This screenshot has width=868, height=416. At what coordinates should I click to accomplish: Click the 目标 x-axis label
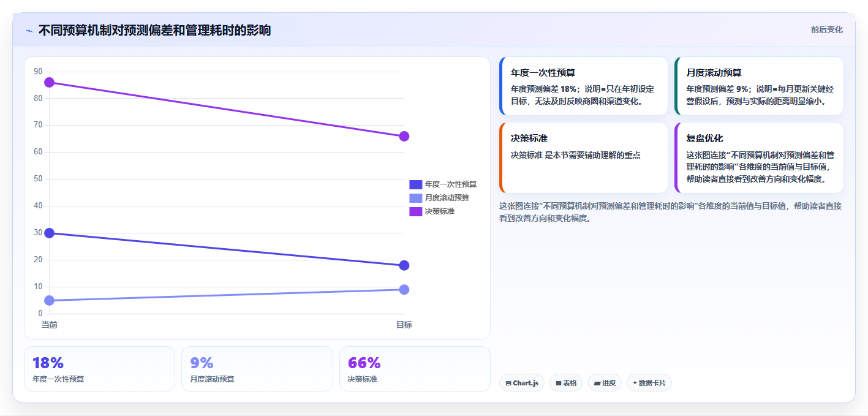pos(404,325)
